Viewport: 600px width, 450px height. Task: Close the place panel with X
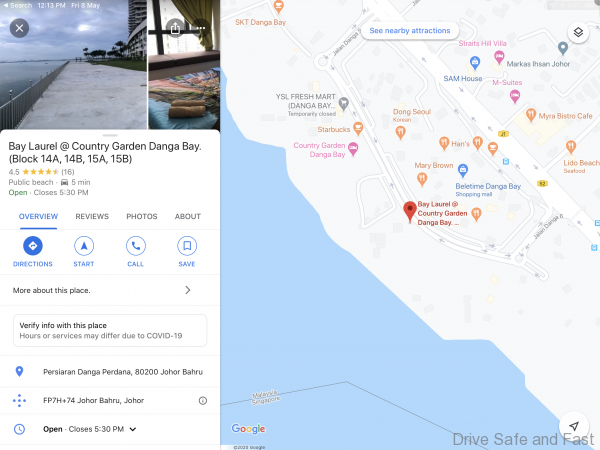point(20,28)
